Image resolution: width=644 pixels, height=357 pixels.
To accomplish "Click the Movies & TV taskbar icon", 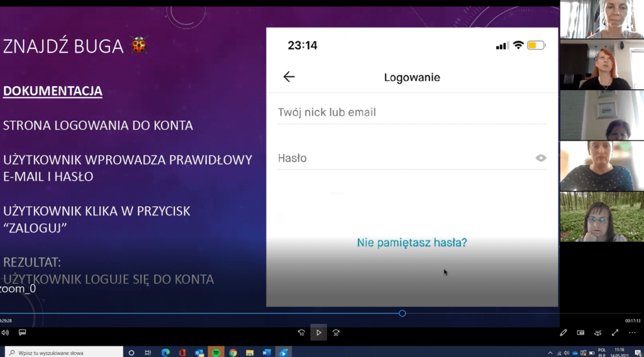I will click(x=284, y=353).
